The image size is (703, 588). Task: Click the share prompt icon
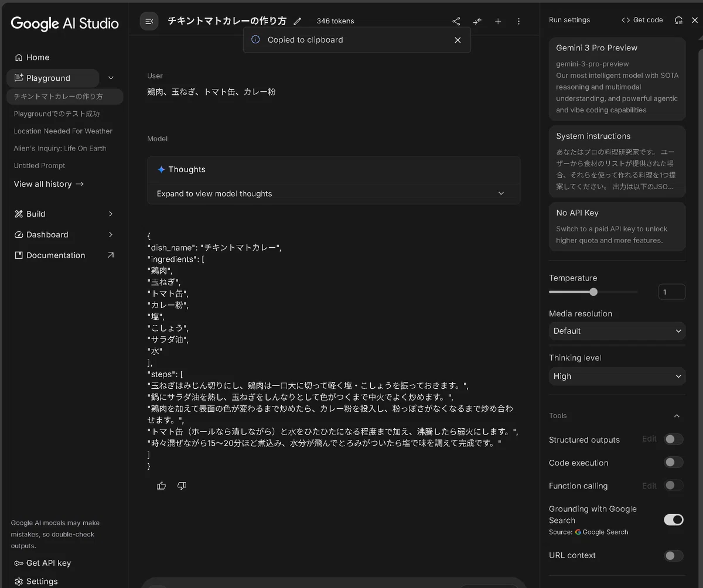456,21
